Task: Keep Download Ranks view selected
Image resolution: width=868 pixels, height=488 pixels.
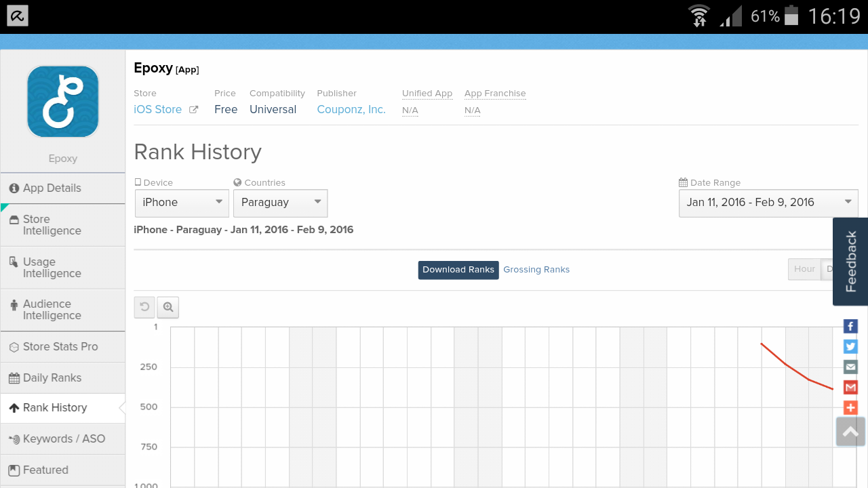Action: 458,270
